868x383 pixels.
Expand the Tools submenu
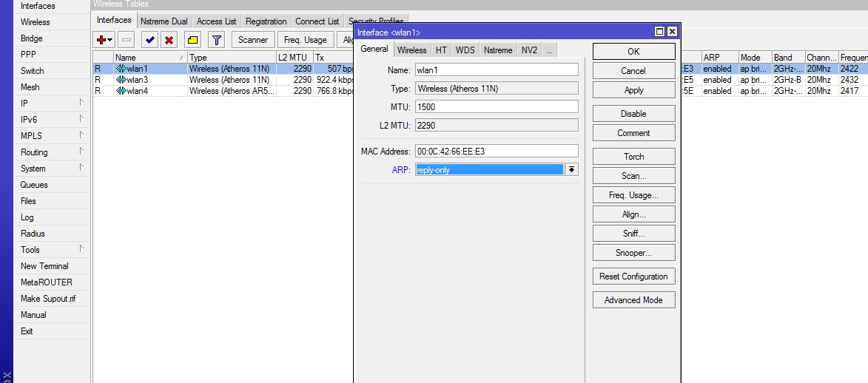point(81,248)
